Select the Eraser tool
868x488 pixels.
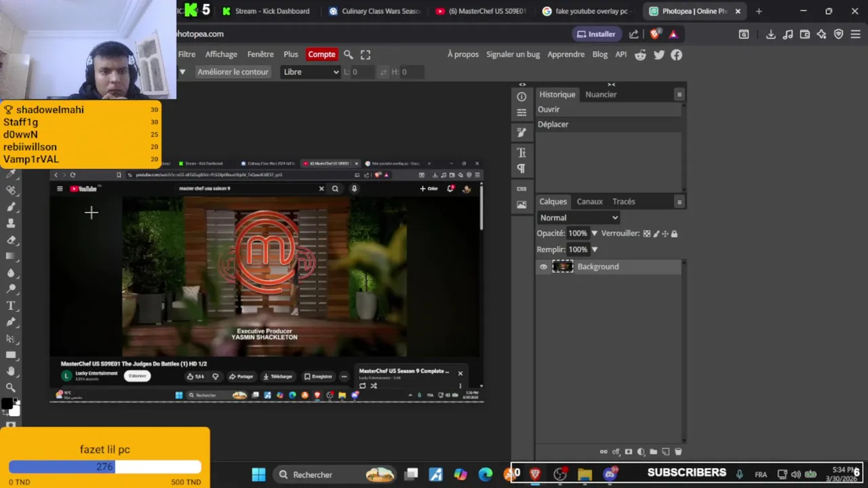(x=11, y=239)
